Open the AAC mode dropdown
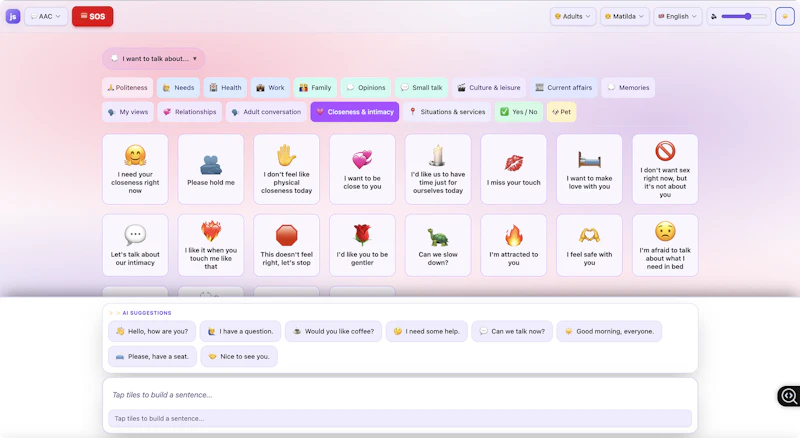The image size is (800, 438). click(x=46, y=16)
